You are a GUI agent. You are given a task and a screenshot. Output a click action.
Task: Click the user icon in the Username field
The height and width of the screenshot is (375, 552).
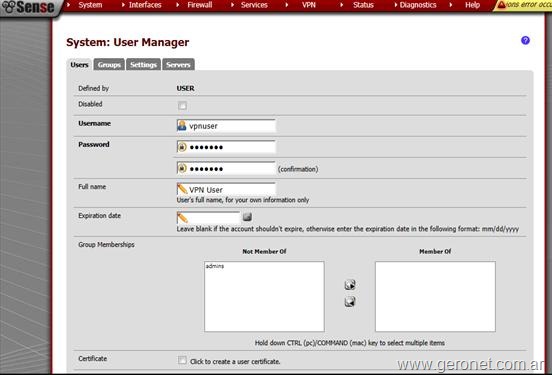[182, 125]
